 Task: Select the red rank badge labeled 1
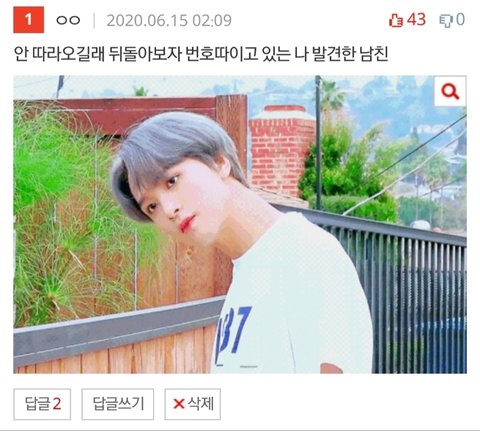29,20
